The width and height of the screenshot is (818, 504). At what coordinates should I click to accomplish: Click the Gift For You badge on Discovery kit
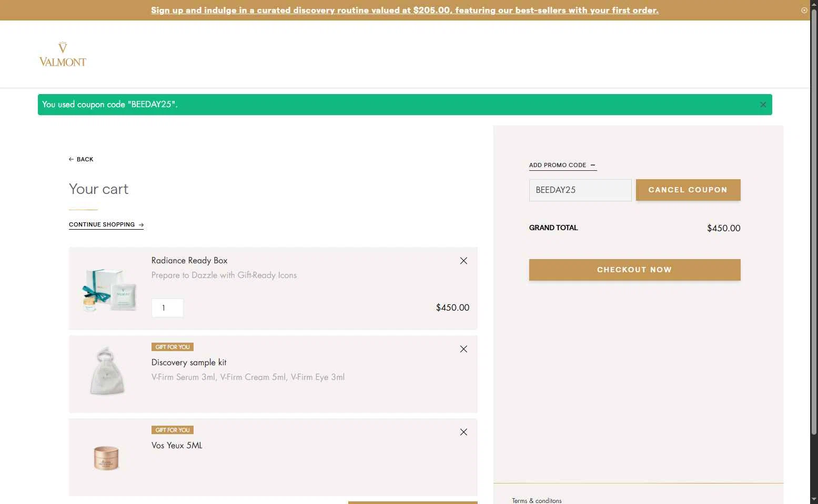(x=173, y=347)
